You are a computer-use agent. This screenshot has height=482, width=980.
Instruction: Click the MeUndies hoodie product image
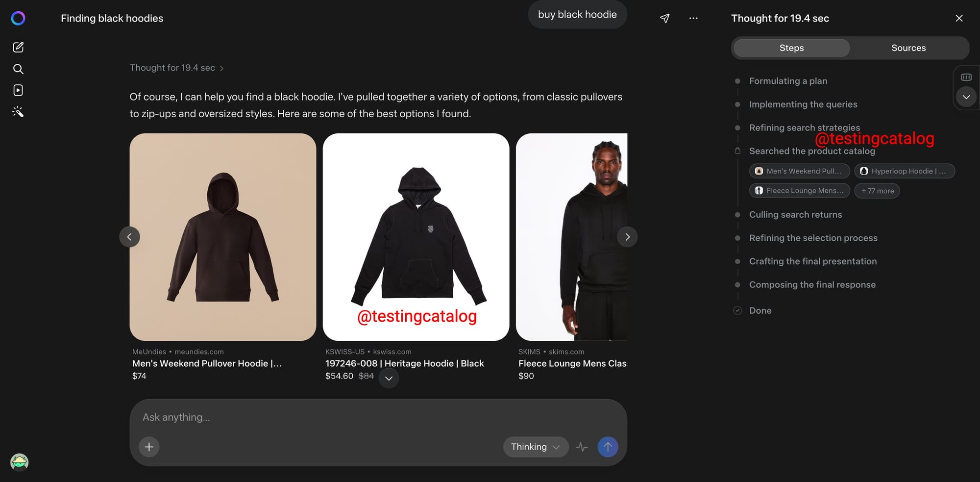click(222, 237)
